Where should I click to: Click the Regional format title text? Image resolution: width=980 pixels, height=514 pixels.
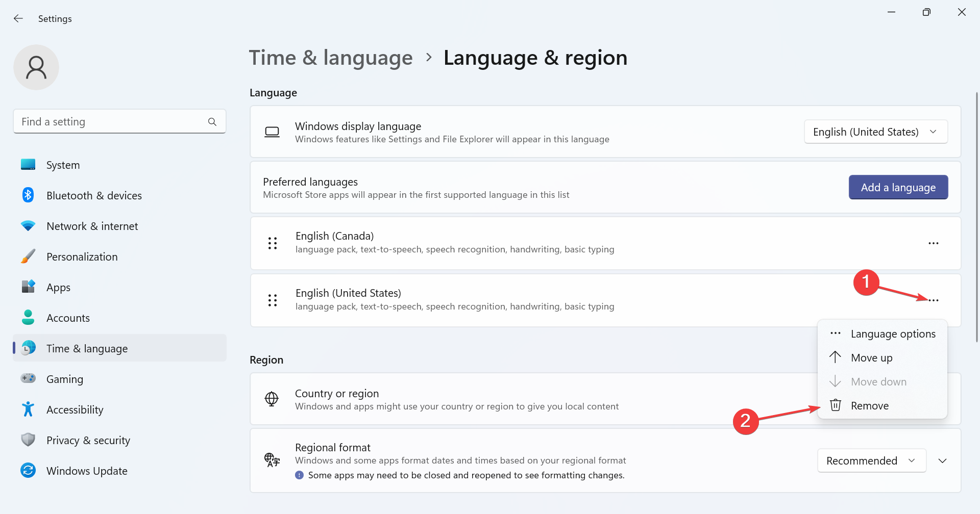[333, 448]
